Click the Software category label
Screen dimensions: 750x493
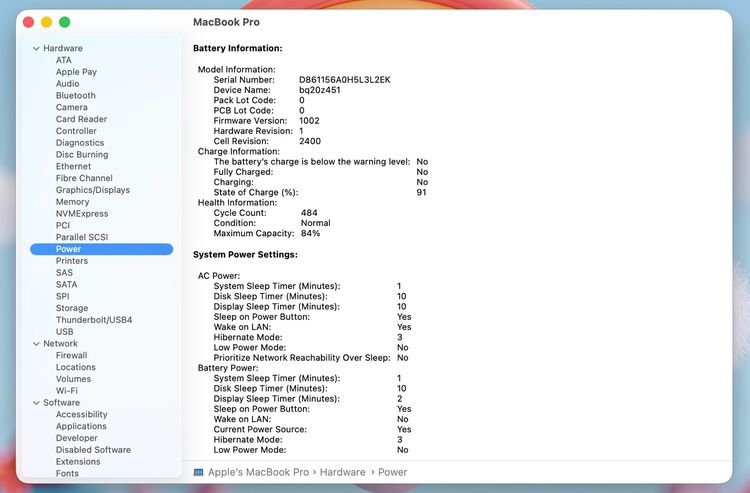pos(61,403)
